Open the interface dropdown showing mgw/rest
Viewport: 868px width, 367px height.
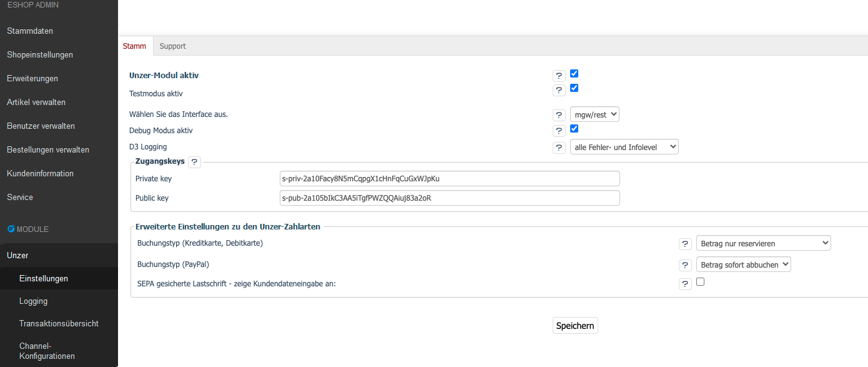point(594,114)
